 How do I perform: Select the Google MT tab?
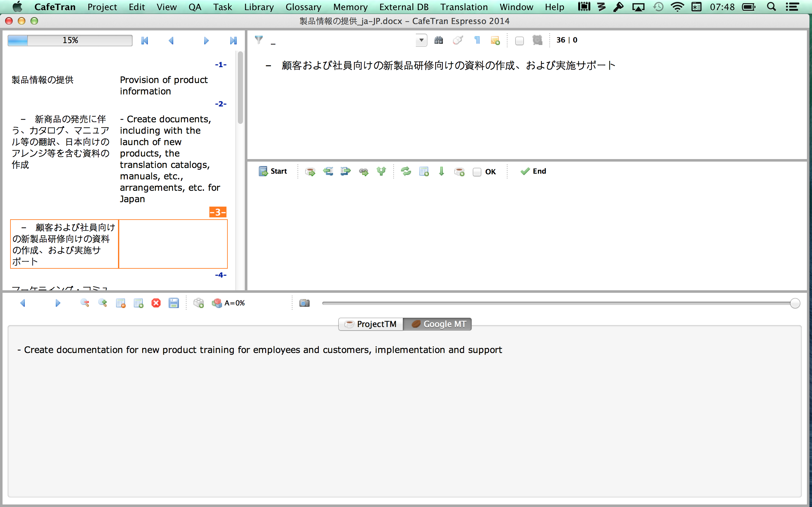(438, 324)
